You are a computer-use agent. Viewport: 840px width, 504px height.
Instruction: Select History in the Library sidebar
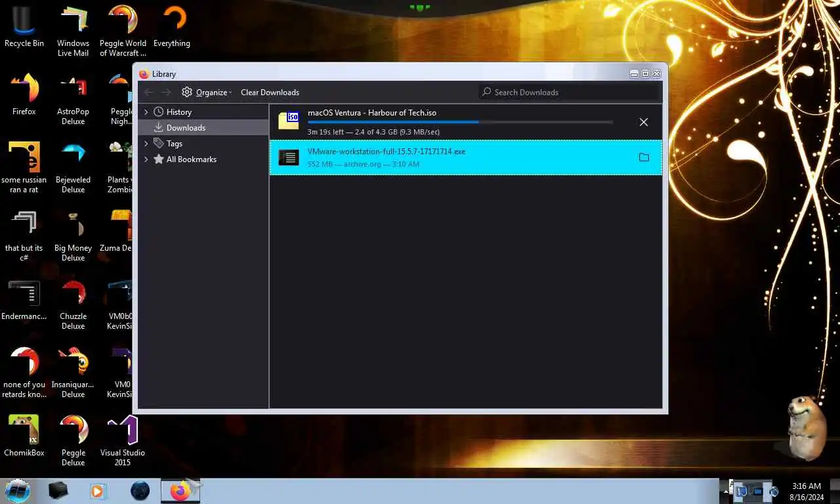tap(203, 112)
